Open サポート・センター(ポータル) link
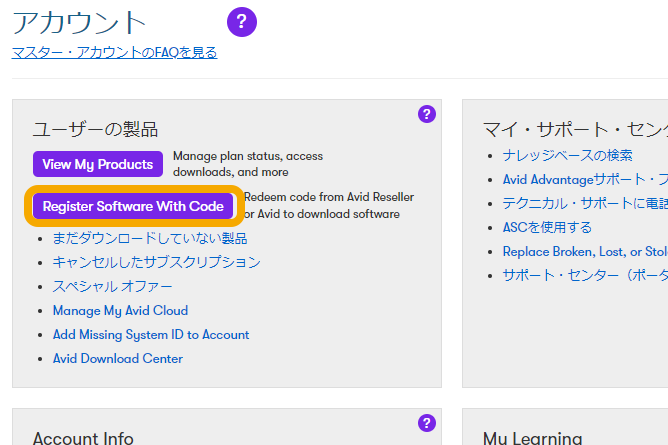 tap(585, 275)
